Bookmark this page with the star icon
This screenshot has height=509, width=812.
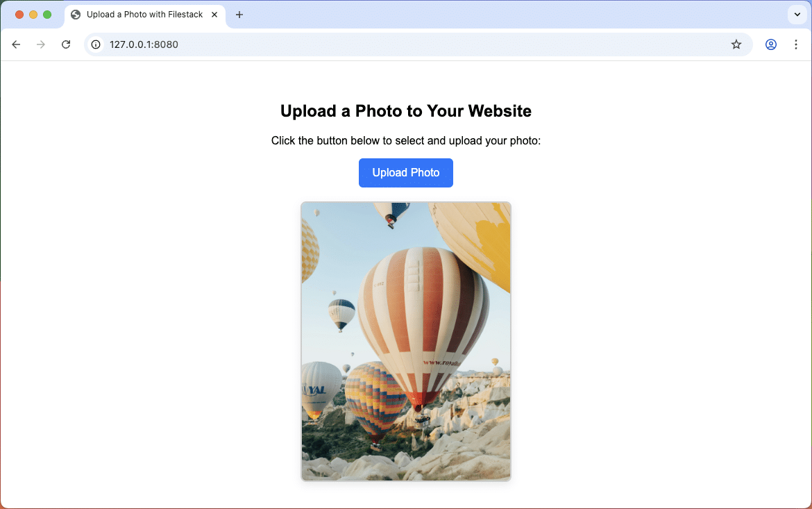click(736, 44)
